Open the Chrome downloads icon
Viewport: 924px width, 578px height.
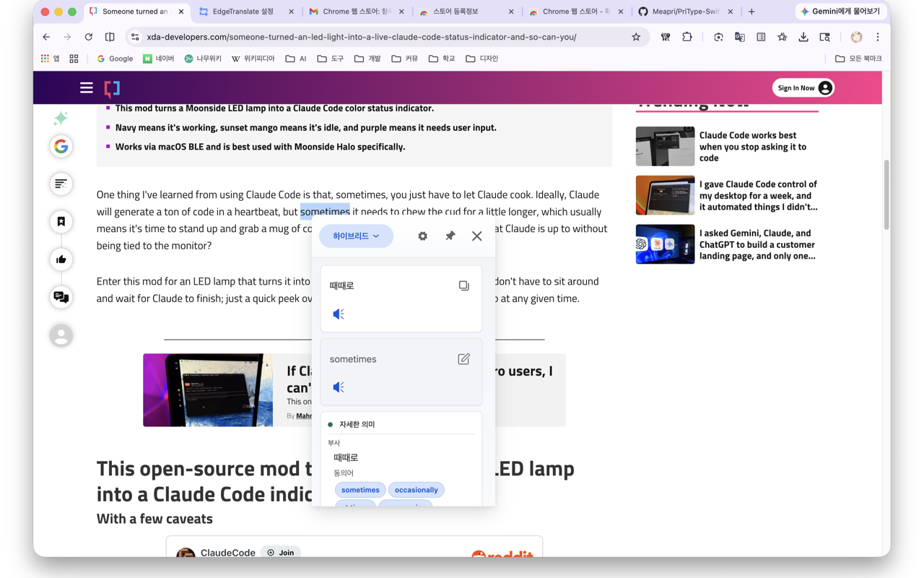pyautogui.click(x=803, y=37)
